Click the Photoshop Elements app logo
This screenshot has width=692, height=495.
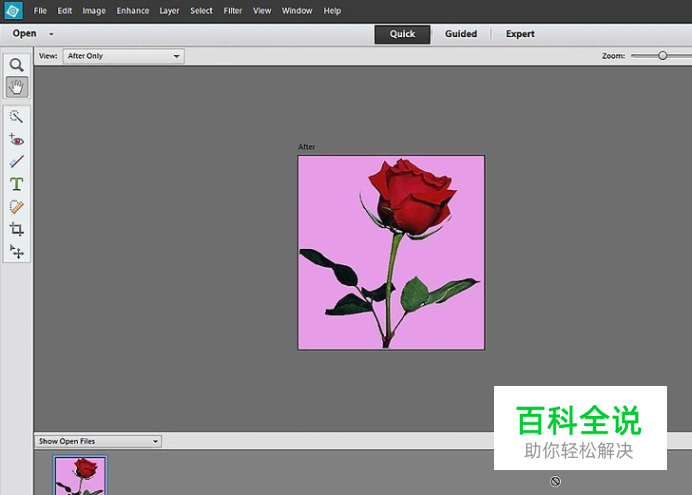(12, 11)
